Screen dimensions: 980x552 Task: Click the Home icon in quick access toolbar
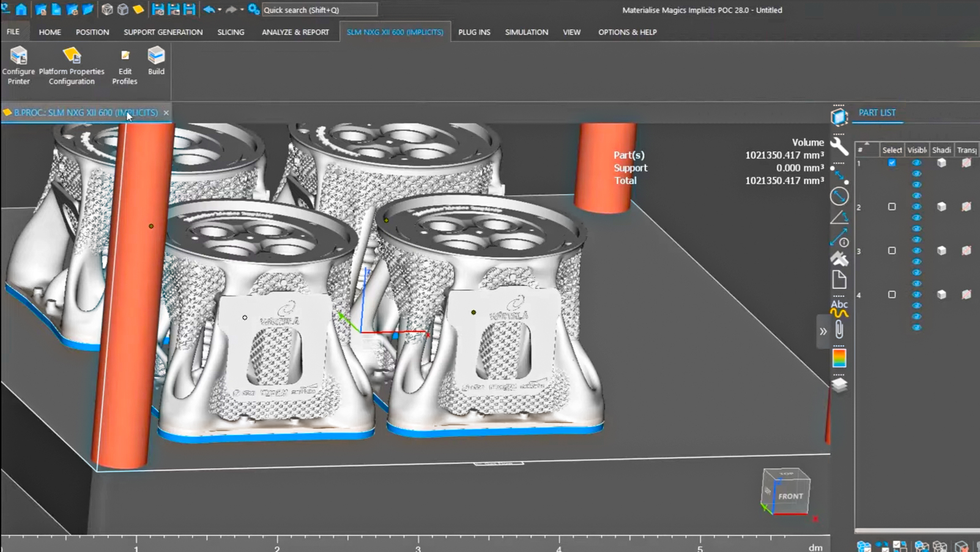tap(21, 9)
